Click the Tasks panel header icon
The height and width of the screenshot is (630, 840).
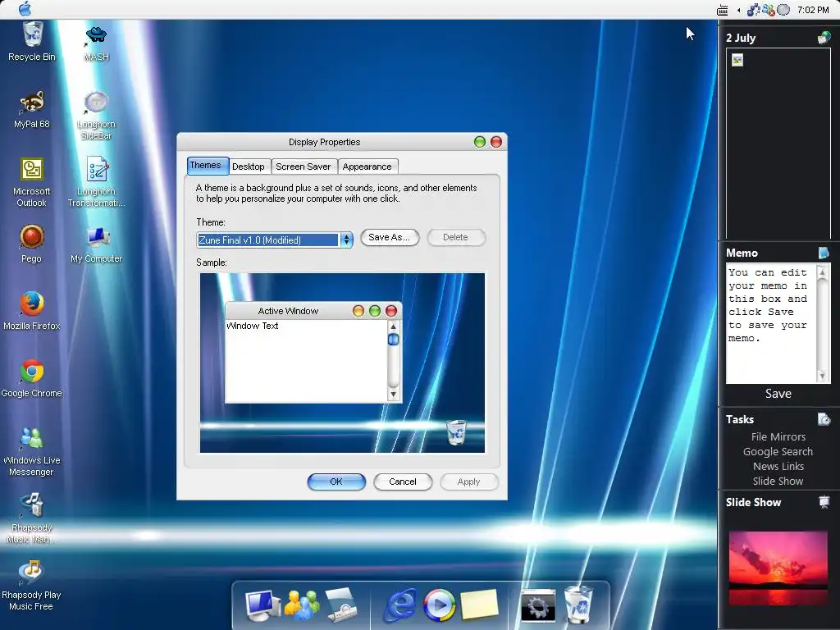click(x=824, y=419)
